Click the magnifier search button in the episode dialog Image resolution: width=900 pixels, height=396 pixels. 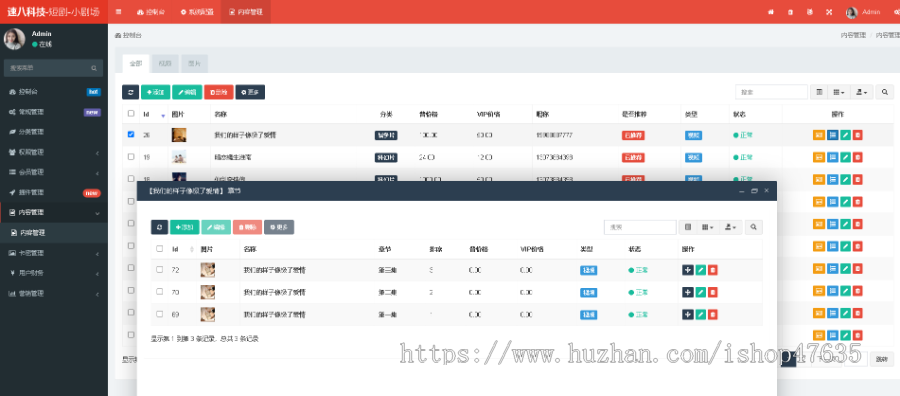tap(754, 227)
